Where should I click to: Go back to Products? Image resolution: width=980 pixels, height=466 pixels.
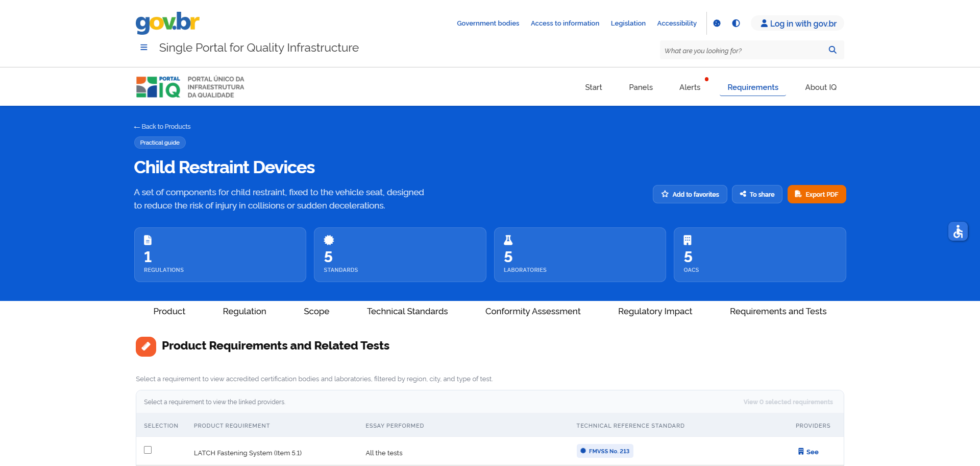[x=162, y=127]
